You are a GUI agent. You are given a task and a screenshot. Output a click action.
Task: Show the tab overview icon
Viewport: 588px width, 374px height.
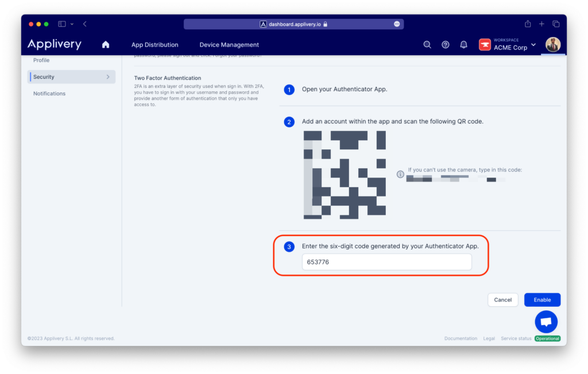tap(556, 24)
